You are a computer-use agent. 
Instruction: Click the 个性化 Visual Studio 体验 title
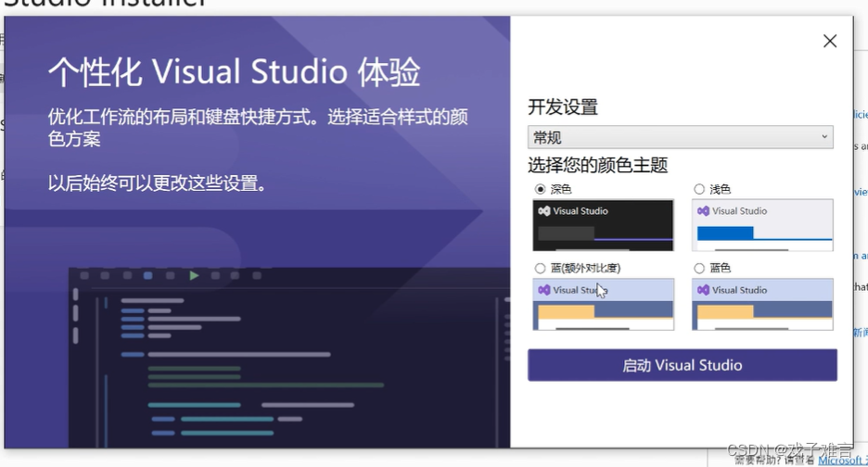235,72
